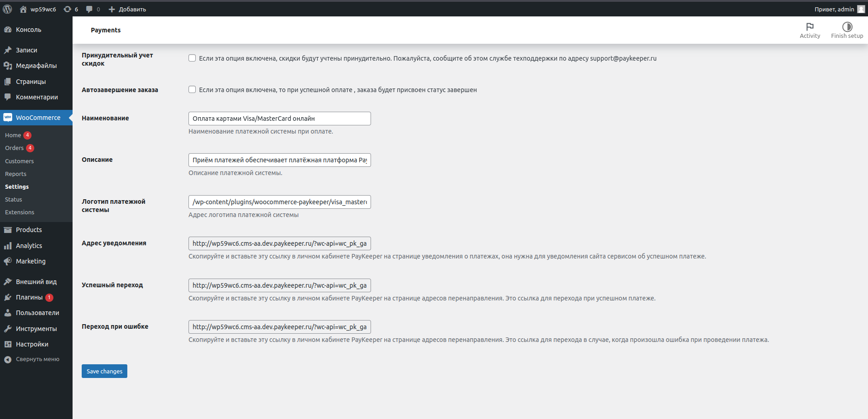
Task: Collapse the sidebar with Свернуть меню
Action: (37, 359)
